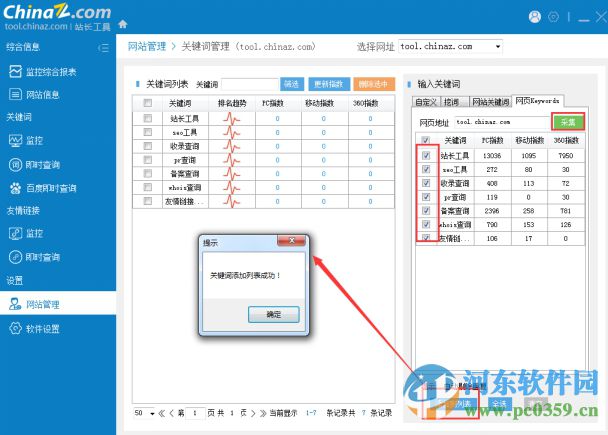Toggle header checkbox in 网页Keywords table
The width and height of the screenshot is (608, 435).
pyautogui.click(x=425, y=140)
